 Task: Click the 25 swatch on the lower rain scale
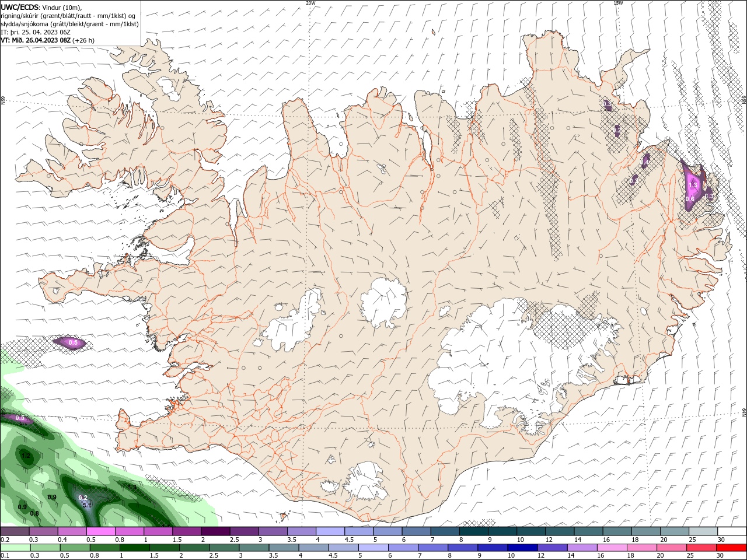pyautogui.click(x=701, y=548)
